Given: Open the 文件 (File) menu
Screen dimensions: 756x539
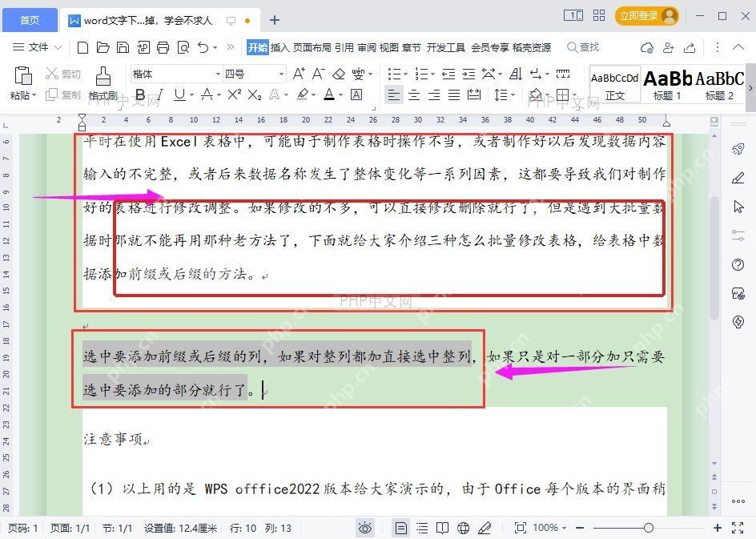Looking at the screenshot, I should [38, 46].
